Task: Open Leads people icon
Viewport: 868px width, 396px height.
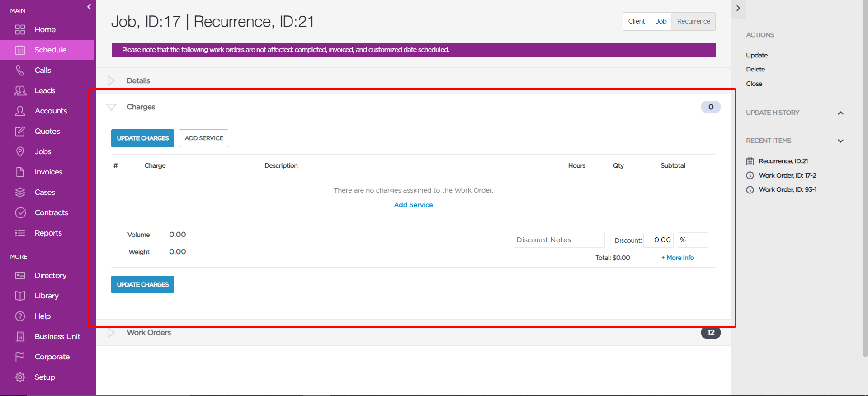Action: pyautogui.click(x=20, y=90)
